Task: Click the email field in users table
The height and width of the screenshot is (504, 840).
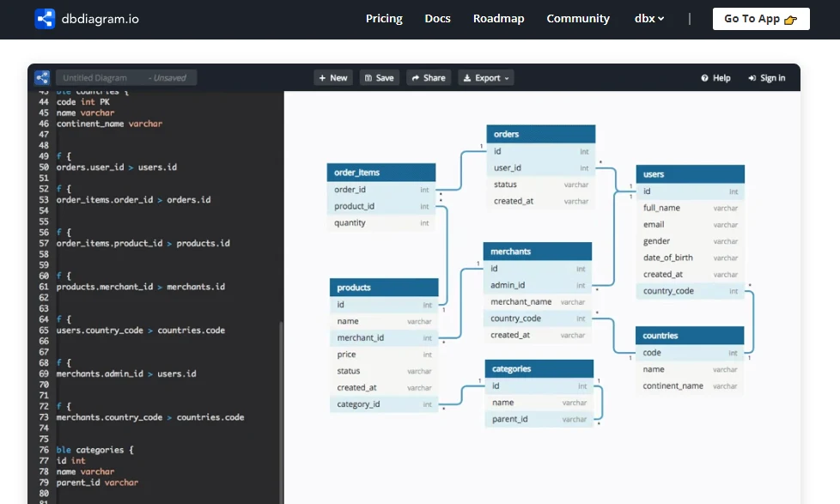Action: click(x=690, y=224)
